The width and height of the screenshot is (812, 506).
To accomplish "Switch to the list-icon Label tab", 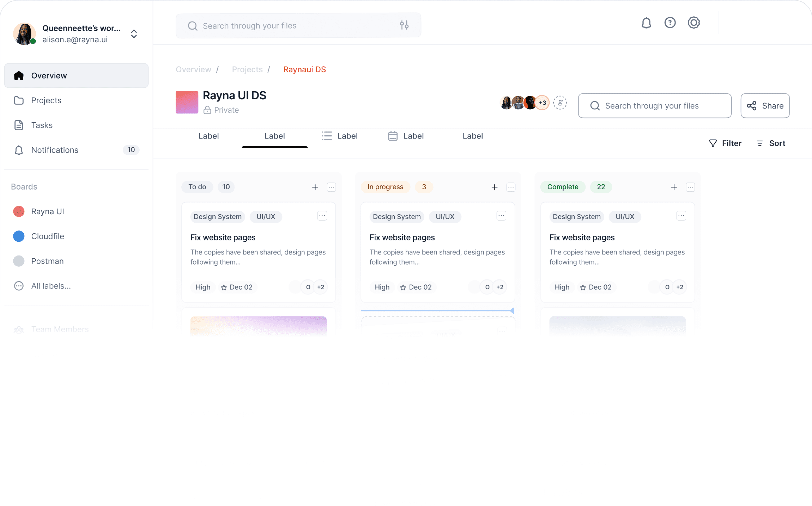I will tap(340, 136).
